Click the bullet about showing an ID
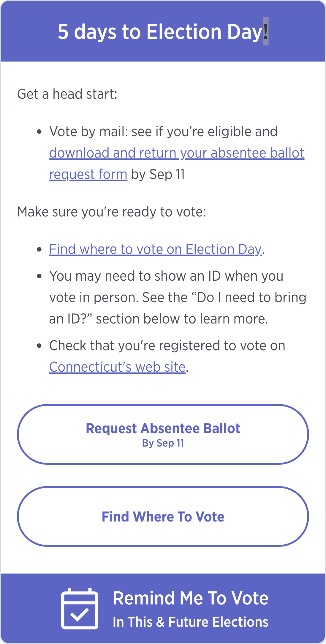 (x=167, y=296)
